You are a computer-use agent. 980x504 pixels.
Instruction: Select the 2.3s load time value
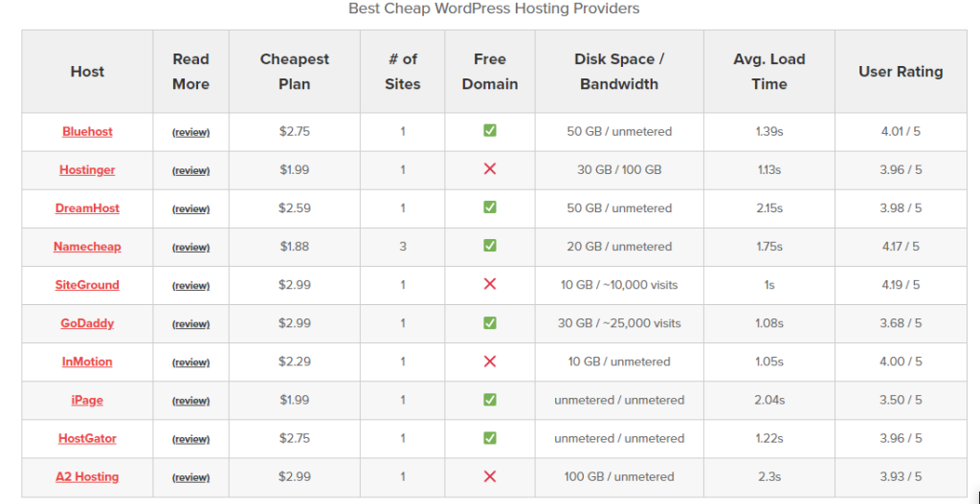(769, 476)
